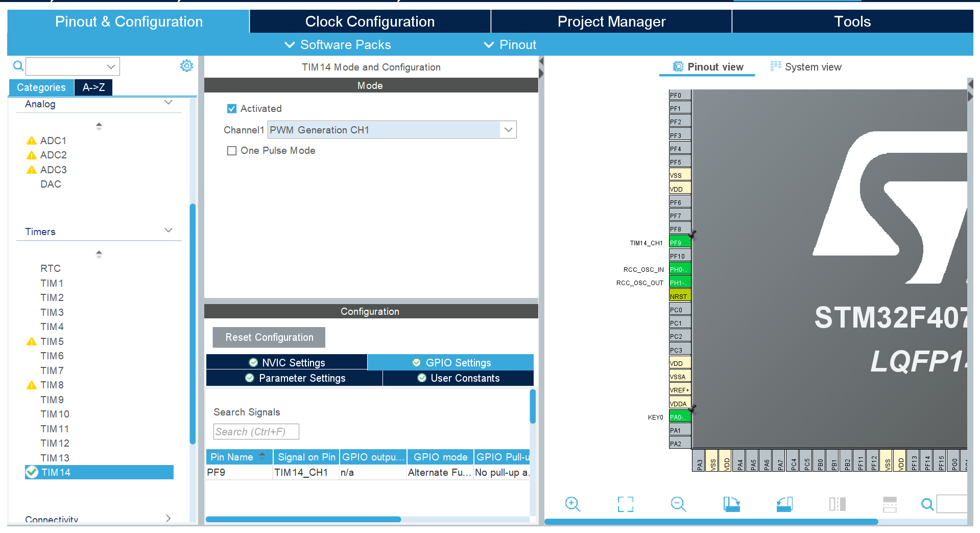Click the GPIO settings vertical scrollbar
The height and width of the screenshot is (533, 980).
click(x=533, y=406)
